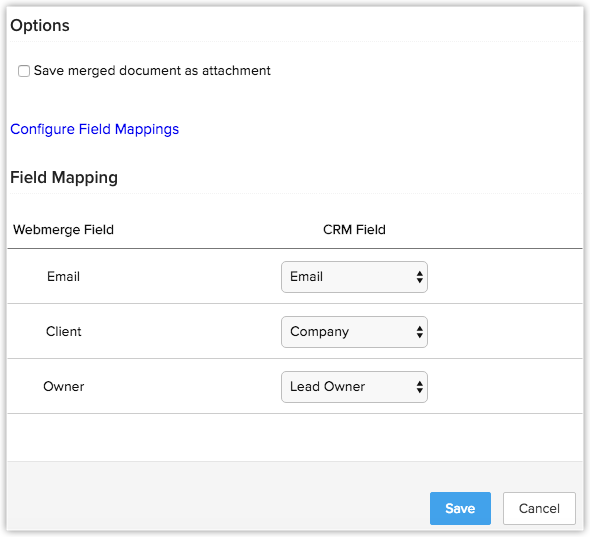Screen dimensions: 590x537
Task: Select the Webmerge Field column header
Action: [x=63, y=230]
